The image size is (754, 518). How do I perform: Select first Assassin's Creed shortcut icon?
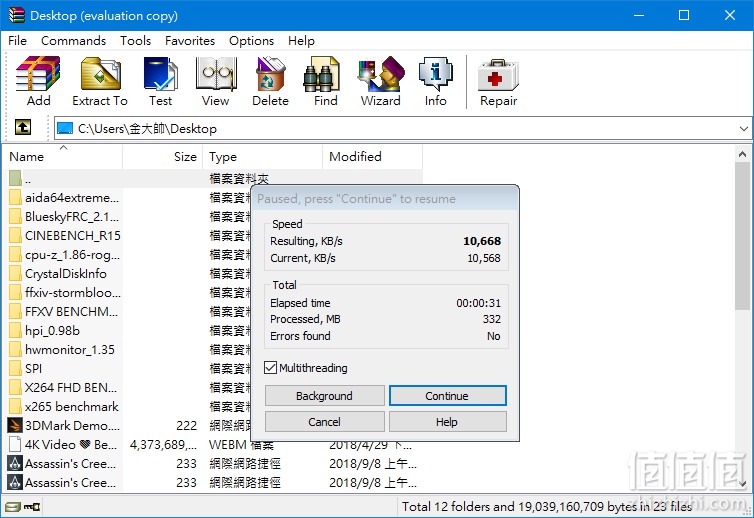point(15,464)
